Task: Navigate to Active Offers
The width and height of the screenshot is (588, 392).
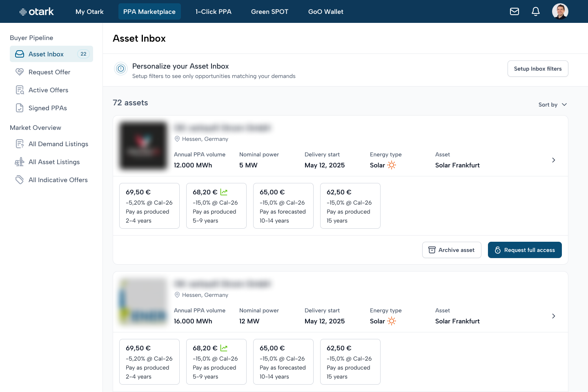Action: (51, 90)
